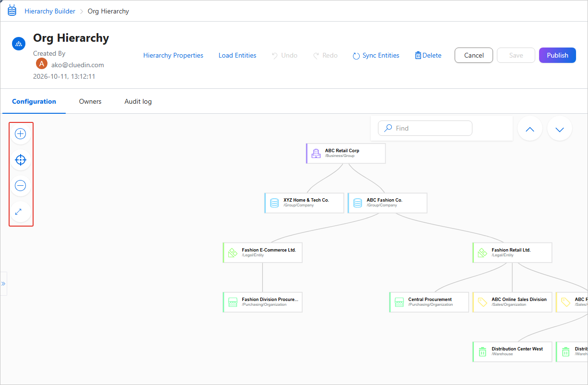This screenshot has width=588, height=385.
Task: Click the database icon on ABC Fashion Co. node
Action: 358,203
